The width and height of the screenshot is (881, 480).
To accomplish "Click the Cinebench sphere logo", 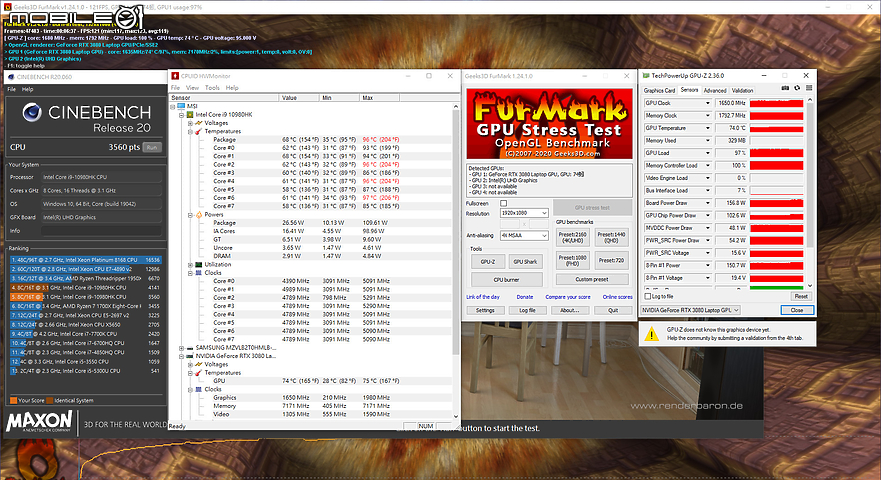I will click(x=30, y=116).
